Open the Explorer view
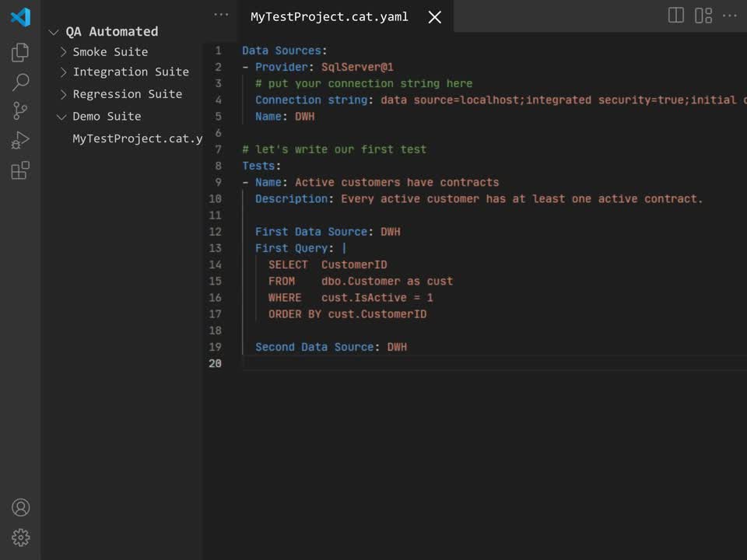This screenshot has width=747, height=560. pyautogui.click(x=20, y=51)
